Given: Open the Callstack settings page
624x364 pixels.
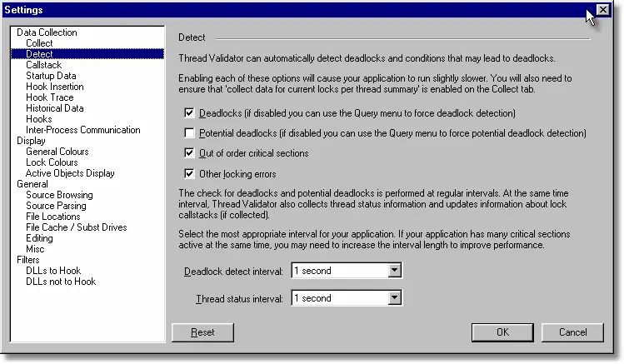Looking at the screenshot, I should (44, 65).
